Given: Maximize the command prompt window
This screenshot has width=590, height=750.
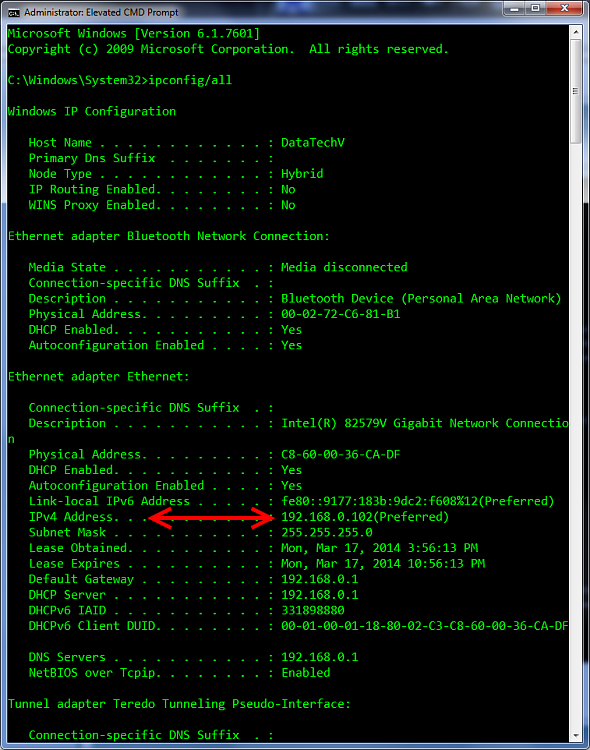Looking at the screenshot, I should (536, 8).
